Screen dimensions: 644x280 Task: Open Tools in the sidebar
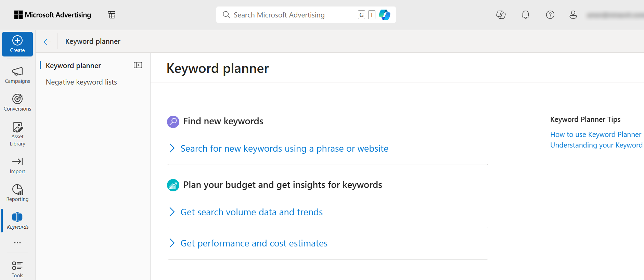pos(17,269)
